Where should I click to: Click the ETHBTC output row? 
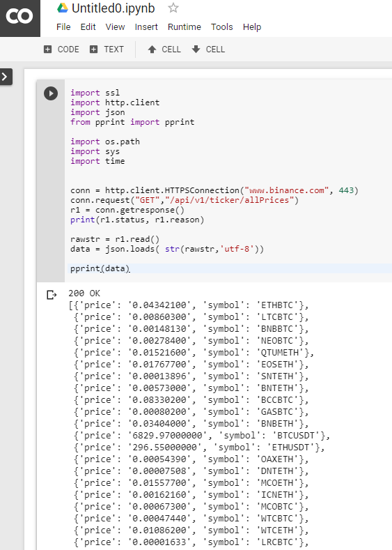click(189, 305)
